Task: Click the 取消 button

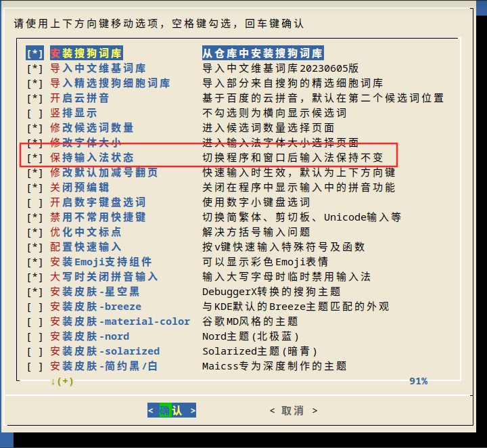Action: click(x=294, y=410)
